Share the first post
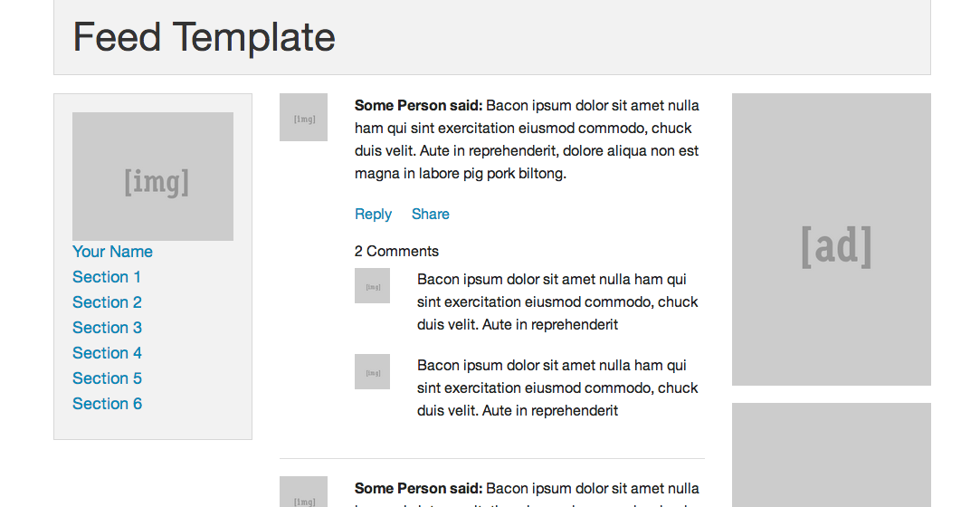This screenshot has width=980, height=507. click(430, 215)
